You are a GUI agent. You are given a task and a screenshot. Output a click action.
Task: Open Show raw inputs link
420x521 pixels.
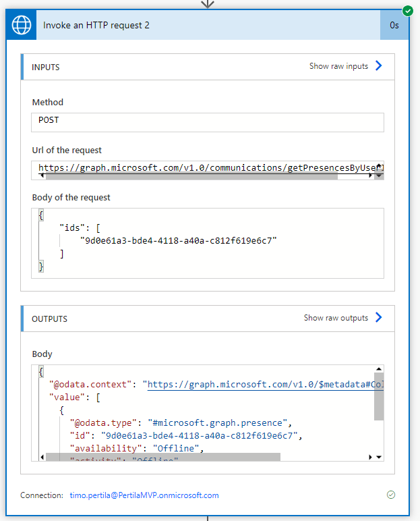[x=338, y=66]
